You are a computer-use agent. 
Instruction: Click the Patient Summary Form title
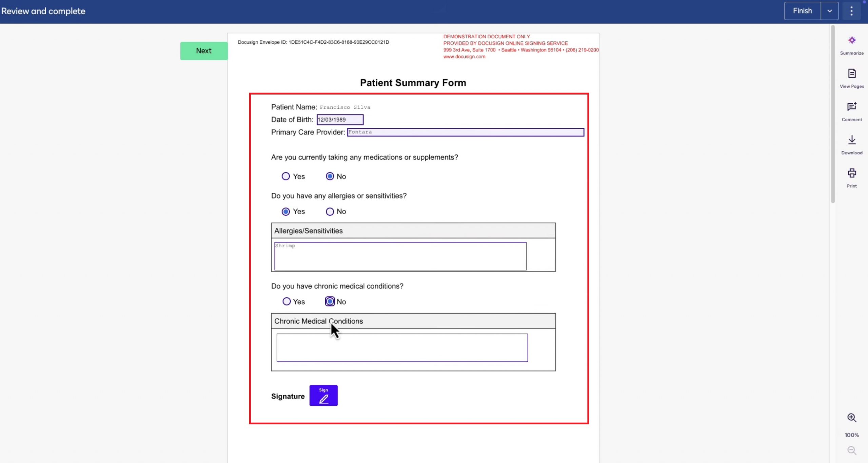point(413,83)
